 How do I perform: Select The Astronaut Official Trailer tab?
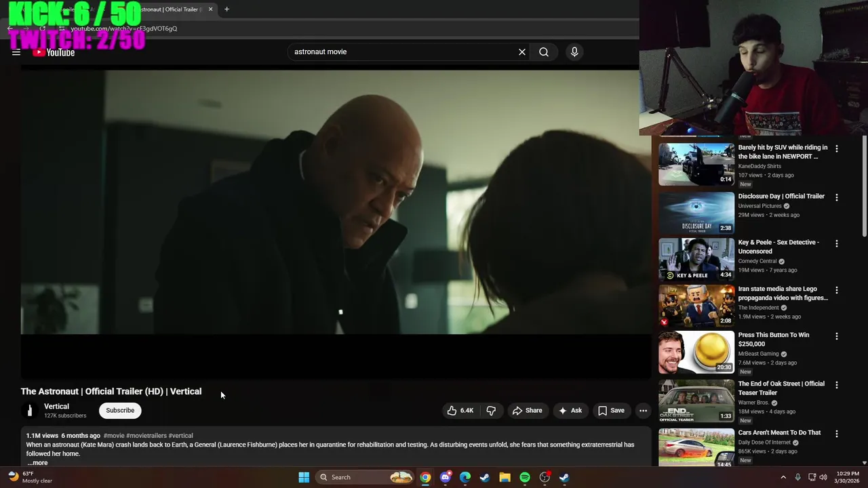click(170, 9)
